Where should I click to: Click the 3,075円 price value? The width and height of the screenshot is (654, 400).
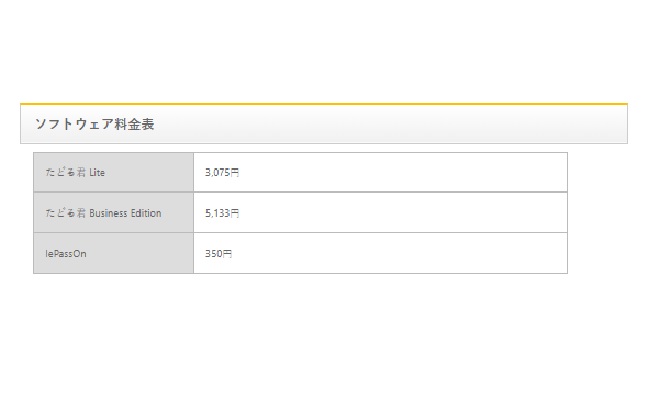(x=221, y=172)
